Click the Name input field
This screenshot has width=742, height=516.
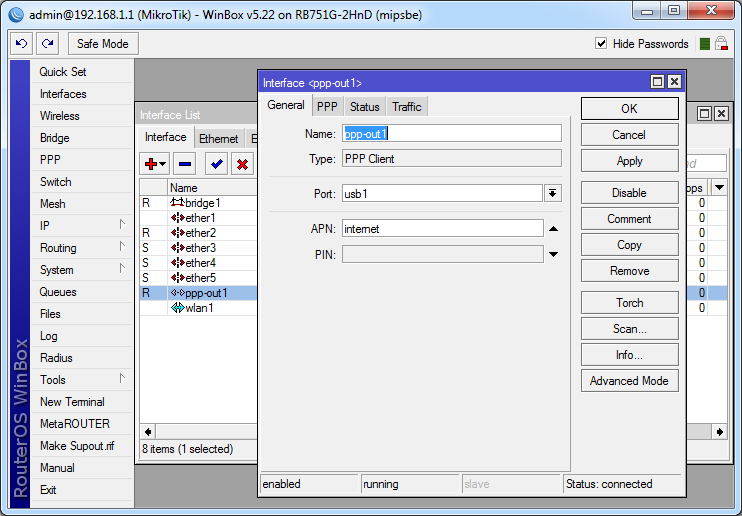click(x=452, y=133)
